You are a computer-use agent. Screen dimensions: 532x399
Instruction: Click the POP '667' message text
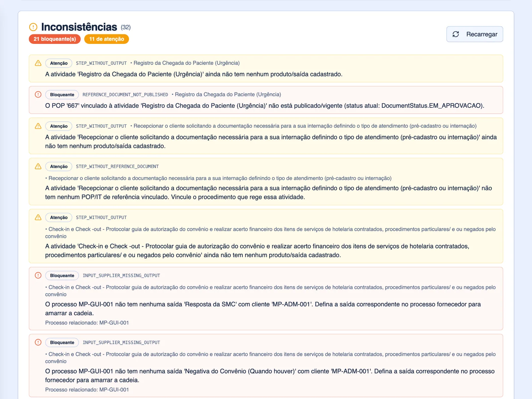click(x=265, y=106)
